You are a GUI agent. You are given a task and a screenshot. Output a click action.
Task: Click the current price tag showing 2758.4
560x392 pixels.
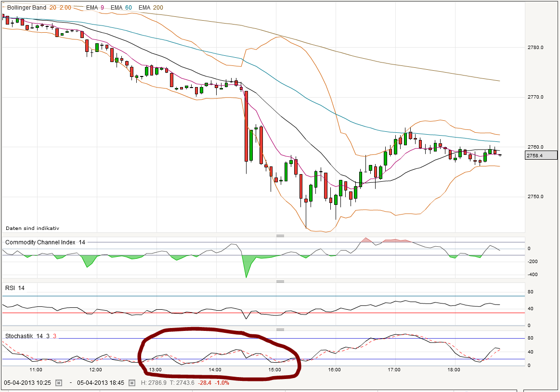[x=540, y=155]
